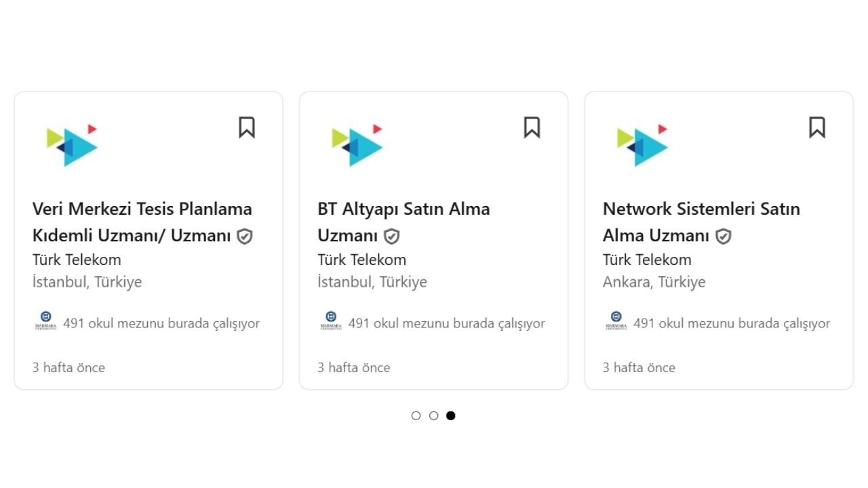
Task: Click Marmara University icon on Veri Merkezi card
Action: pyautogui.click(x=45, y=321)
